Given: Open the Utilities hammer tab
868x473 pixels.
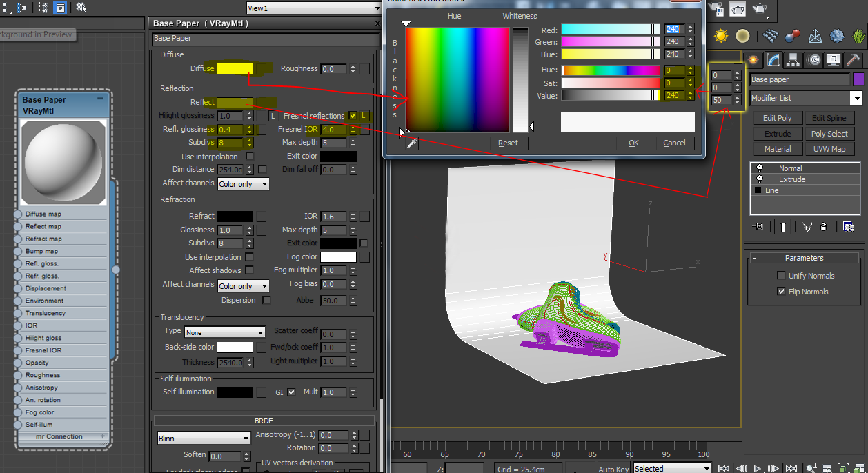Looking at the screenshot, I should coord(854,60).
